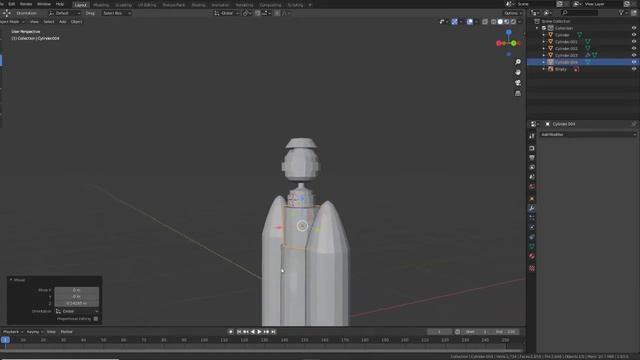640x360 pixels.
Task: Play the animation forward
Action: (259, 332)
